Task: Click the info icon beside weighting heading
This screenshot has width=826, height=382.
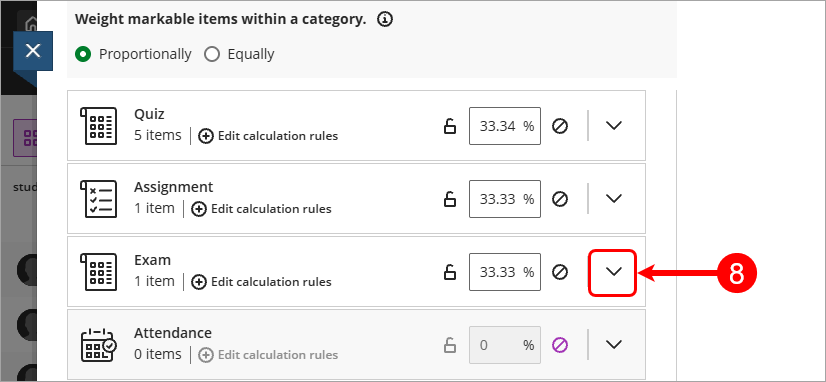Action: (385, 20)
